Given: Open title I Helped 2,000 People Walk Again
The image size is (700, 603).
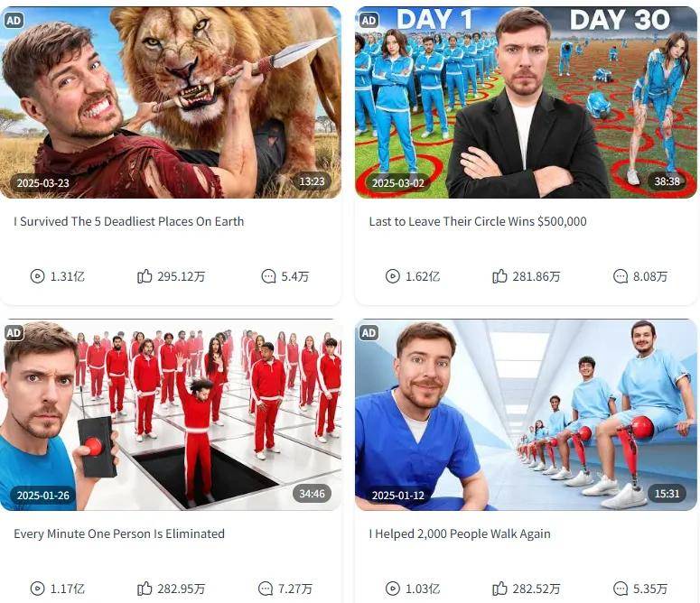Looking at the screenshot, I should (x=460, y=533).
